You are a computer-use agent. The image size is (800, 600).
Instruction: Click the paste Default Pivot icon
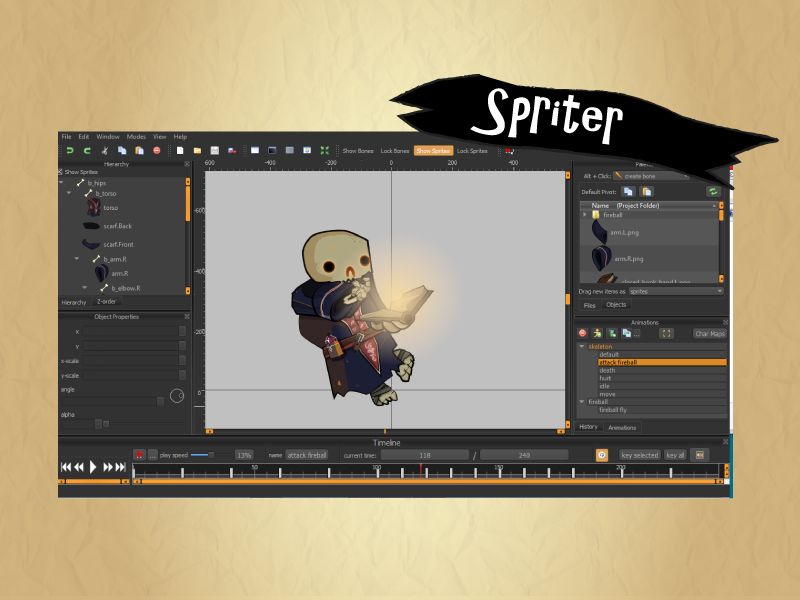pos(647,192)
